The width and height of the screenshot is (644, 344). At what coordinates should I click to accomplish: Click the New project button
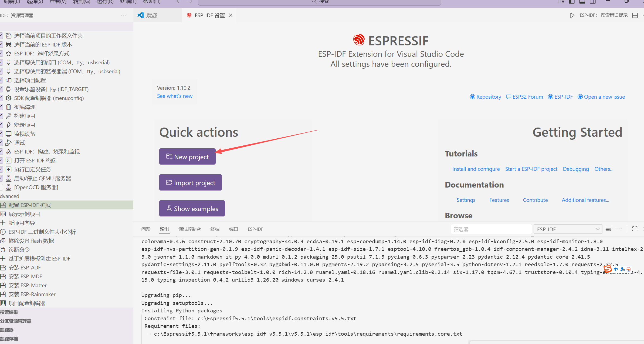coord(187,156)
